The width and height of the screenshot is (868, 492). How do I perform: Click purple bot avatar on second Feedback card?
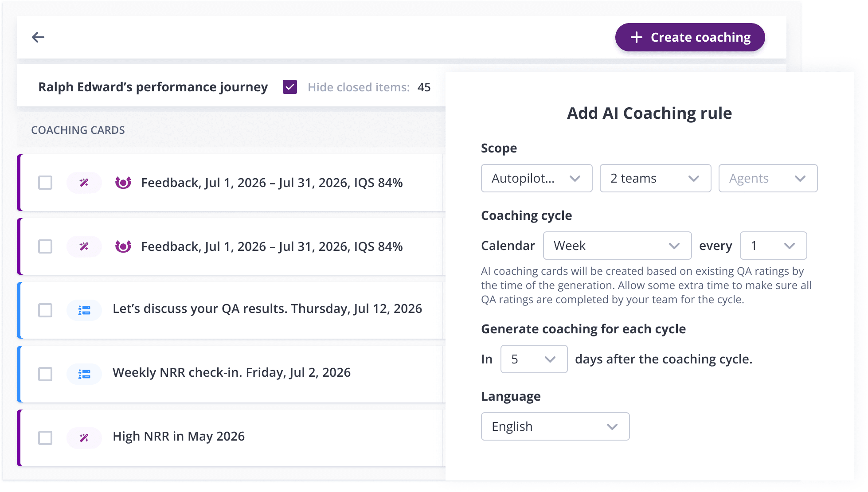(123, 246)
